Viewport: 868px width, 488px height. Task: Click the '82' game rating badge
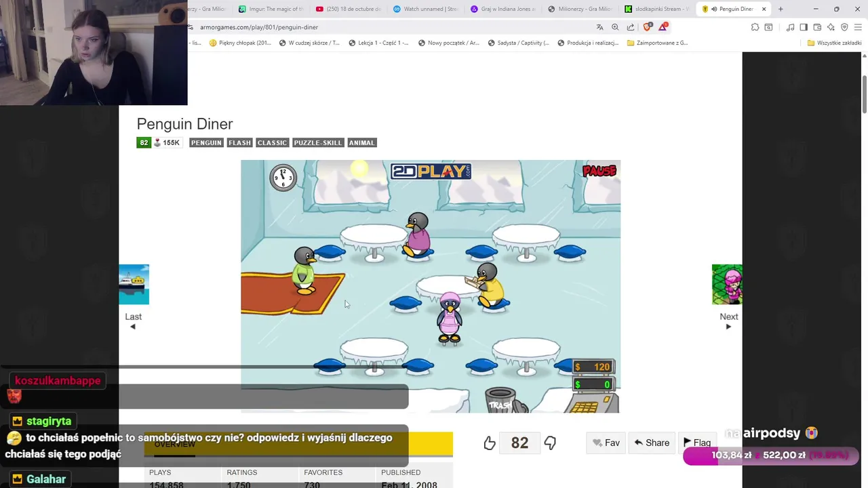pyautogui.click(x=144, y=142)
